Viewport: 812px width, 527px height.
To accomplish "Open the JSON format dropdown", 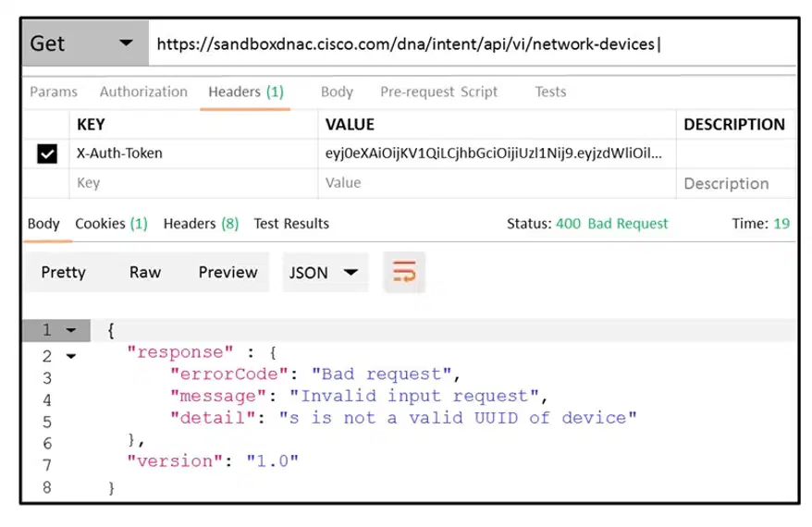I will tap(325, 273).
